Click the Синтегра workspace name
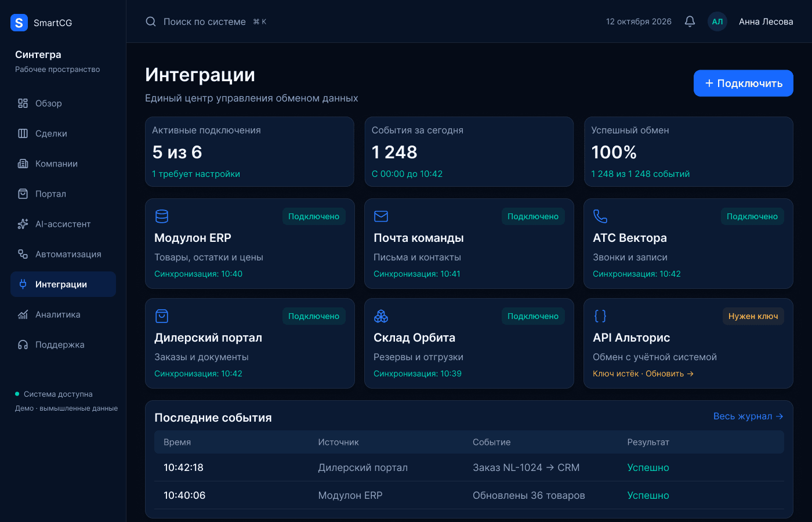The height and width of the screenshot is (522, 812). pyautogui.click(x=38, y=55)
